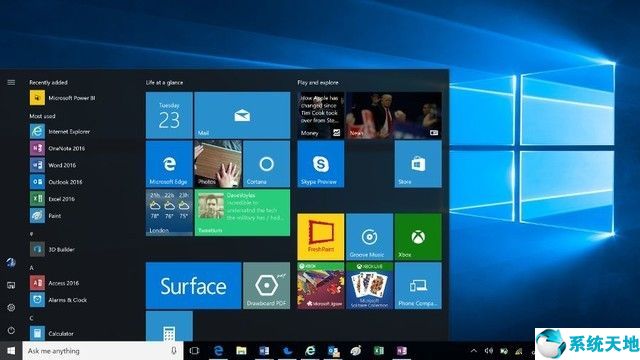Open File Explorer from the Start left rail
The image size is (640, 360).
[11, 285]
